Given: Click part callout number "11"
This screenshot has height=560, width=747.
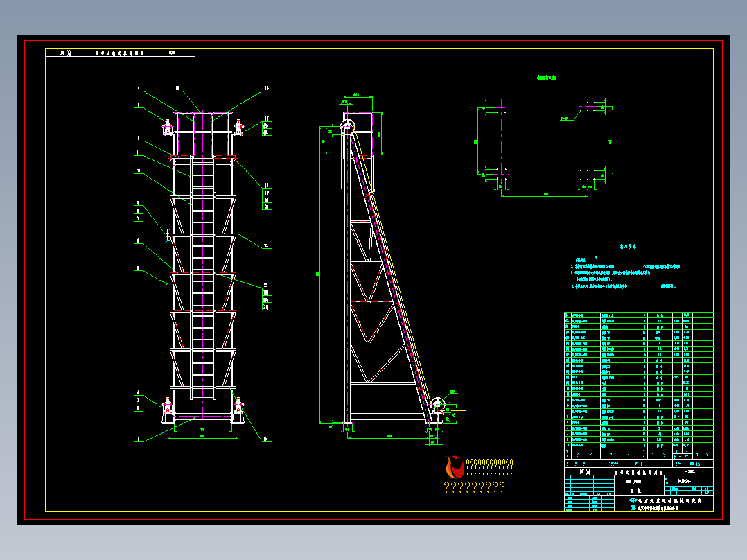Looking at the screenshot, I should [138, 153].
